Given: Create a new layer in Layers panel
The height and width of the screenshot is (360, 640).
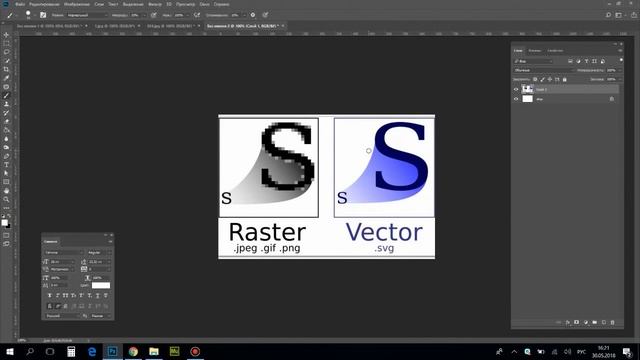Looking at the screenshot, I should tap(604, 322).
